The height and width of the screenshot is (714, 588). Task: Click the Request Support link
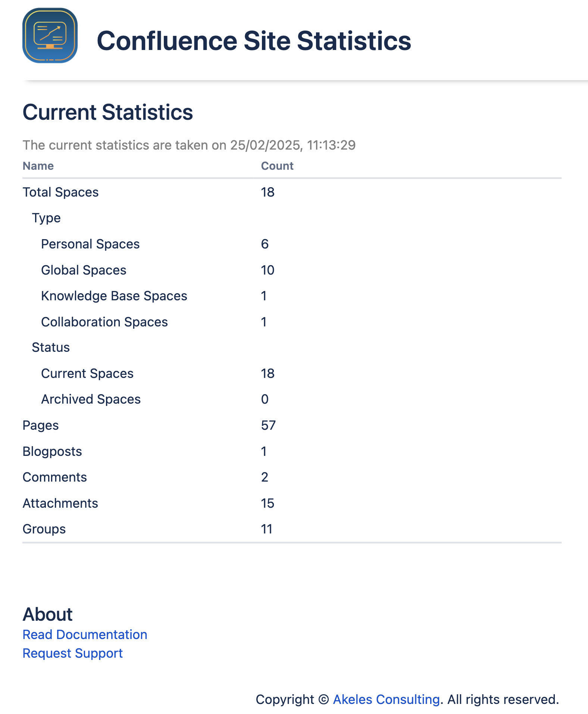72,653
